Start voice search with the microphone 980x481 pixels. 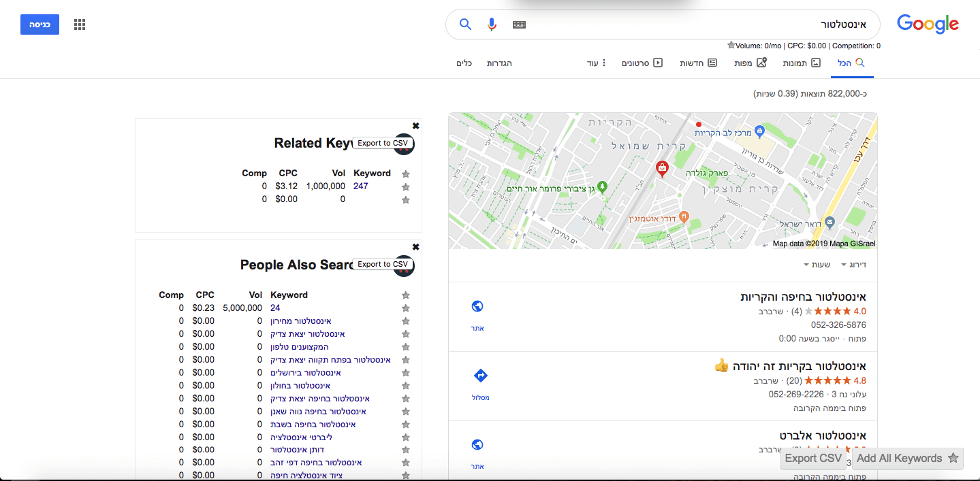pyautogui.click(x=492, y=24)
